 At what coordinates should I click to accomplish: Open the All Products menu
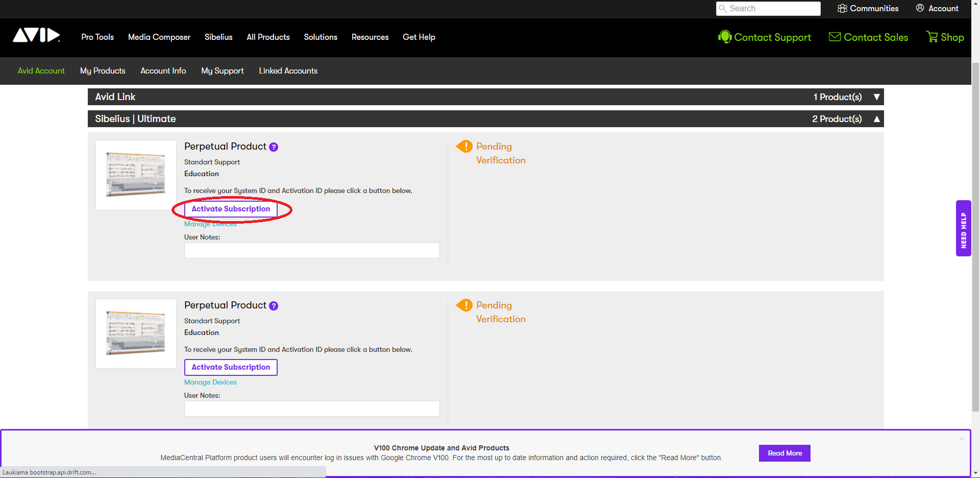point(268,37)
